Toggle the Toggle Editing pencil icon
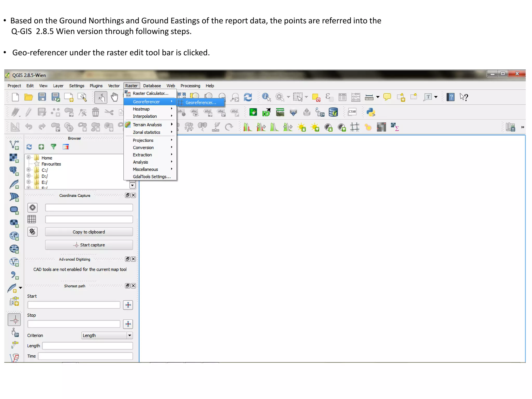This screenshot has width=532, height=399. [x=28, y=112]
